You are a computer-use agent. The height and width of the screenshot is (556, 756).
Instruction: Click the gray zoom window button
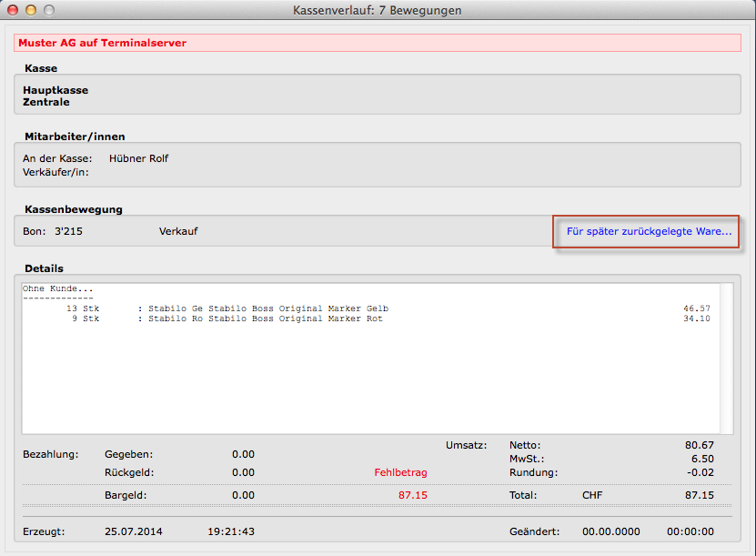click(49, 10)
